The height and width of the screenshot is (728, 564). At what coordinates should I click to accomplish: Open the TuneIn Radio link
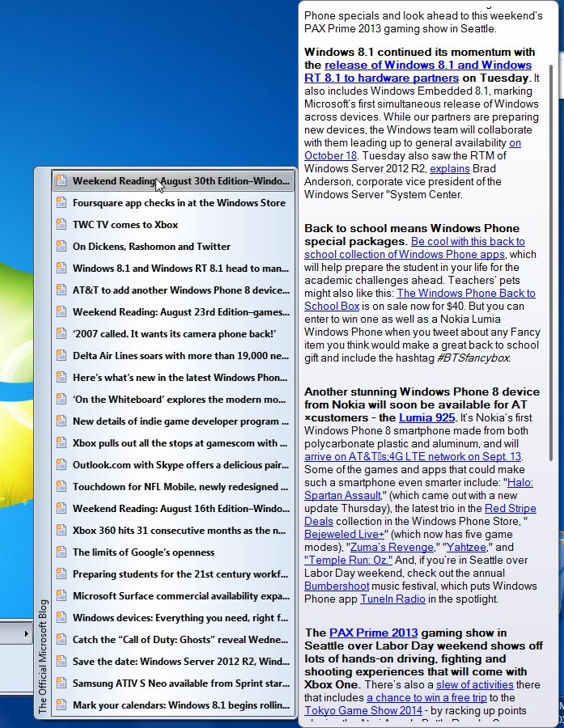tap(392, 599)
